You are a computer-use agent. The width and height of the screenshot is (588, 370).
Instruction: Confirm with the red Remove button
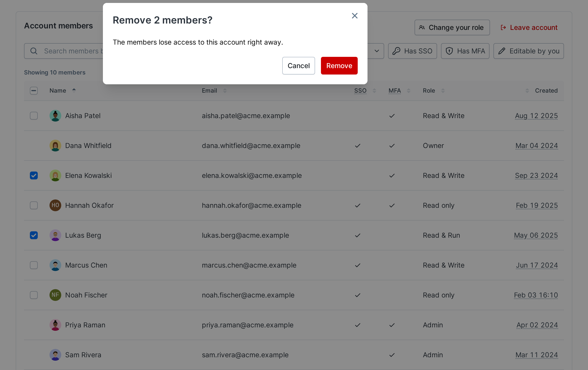pyautogui.click(x=339, y=66)
